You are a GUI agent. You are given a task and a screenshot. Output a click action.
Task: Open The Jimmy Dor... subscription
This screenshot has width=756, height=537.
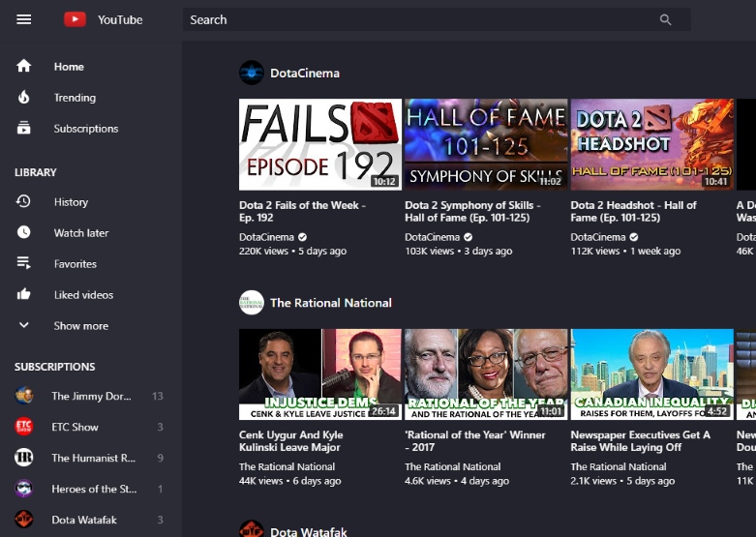point(91,396)
